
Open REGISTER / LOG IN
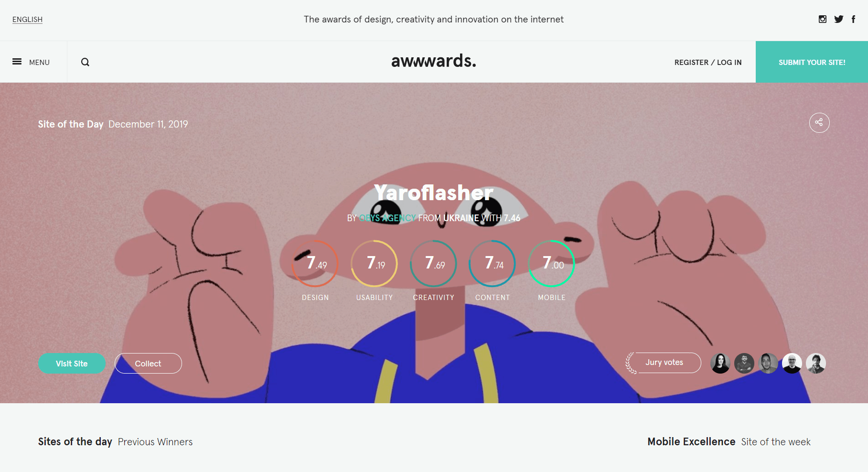[x=708, y=63]
